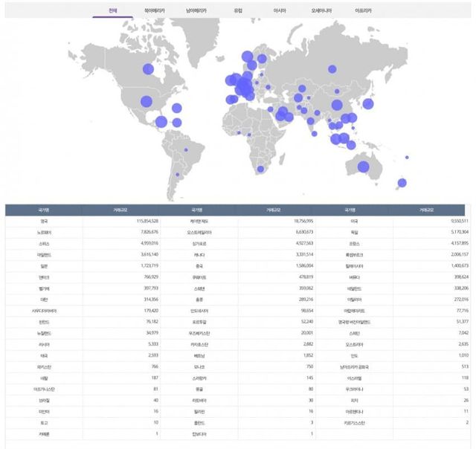Switch to the 유럽 tab
The height and width of the screenshot is (449, 476).
(238, 11)
